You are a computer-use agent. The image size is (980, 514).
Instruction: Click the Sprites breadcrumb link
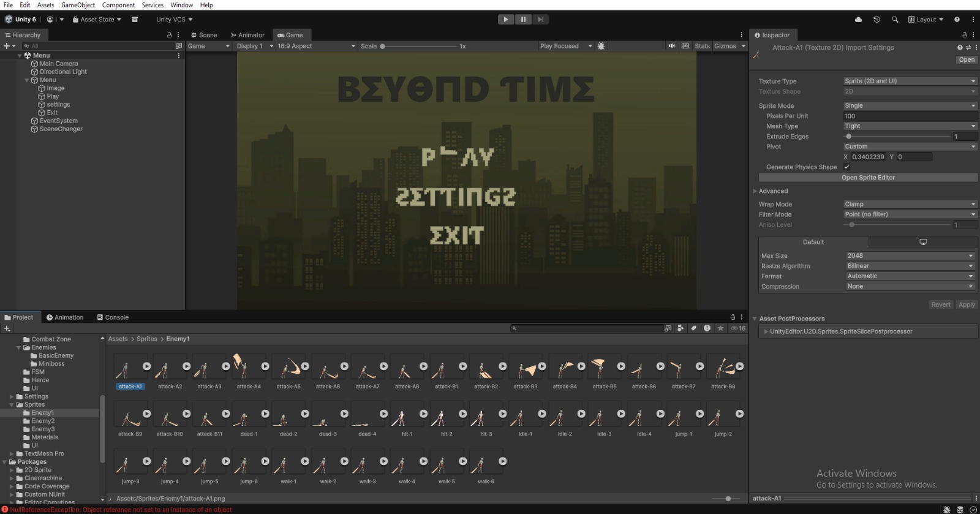pos(147,339)
